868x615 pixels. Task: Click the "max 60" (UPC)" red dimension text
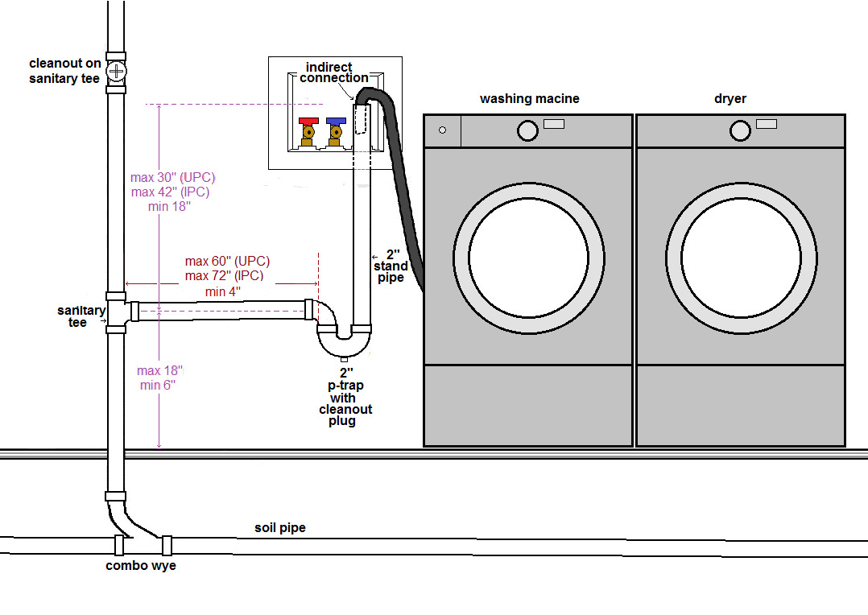pyautogui.click(x=227, y=262)
